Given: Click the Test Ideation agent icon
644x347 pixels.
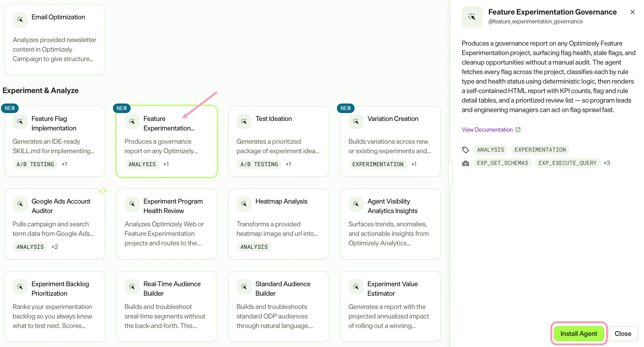Looking at the screenshot, I should coord(244,121).
